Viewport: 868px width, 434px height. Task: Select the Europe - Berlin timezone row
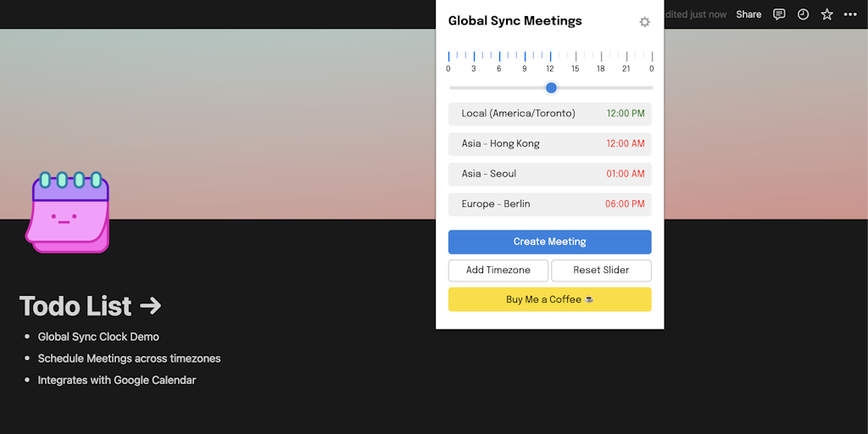point(549,204)
